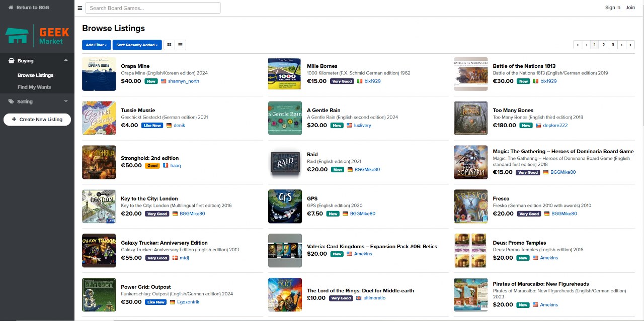Go to page 3
The width and height of the screenshot is (644, 321).
pyautogui.click(x=613, y=45)
